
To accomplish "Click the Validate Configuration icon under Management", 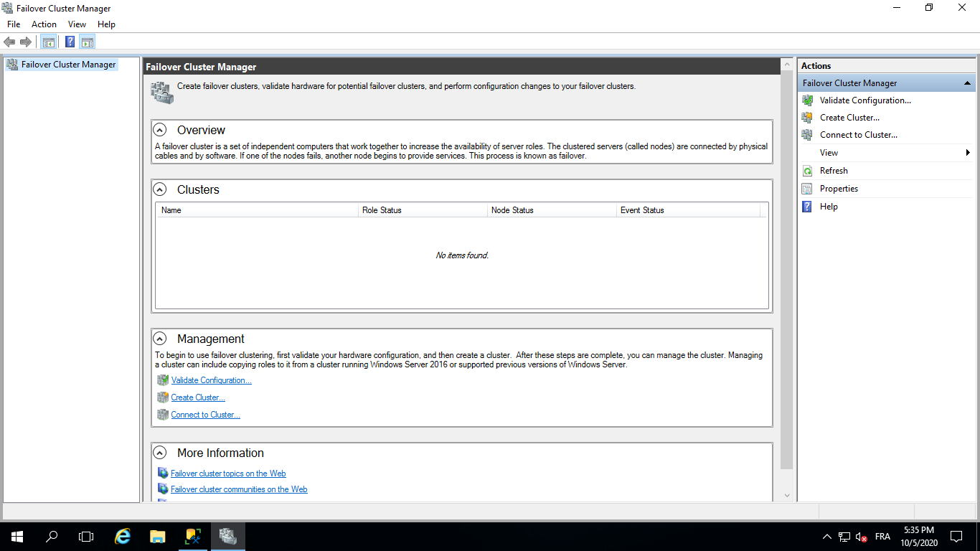I will (163, 380).
